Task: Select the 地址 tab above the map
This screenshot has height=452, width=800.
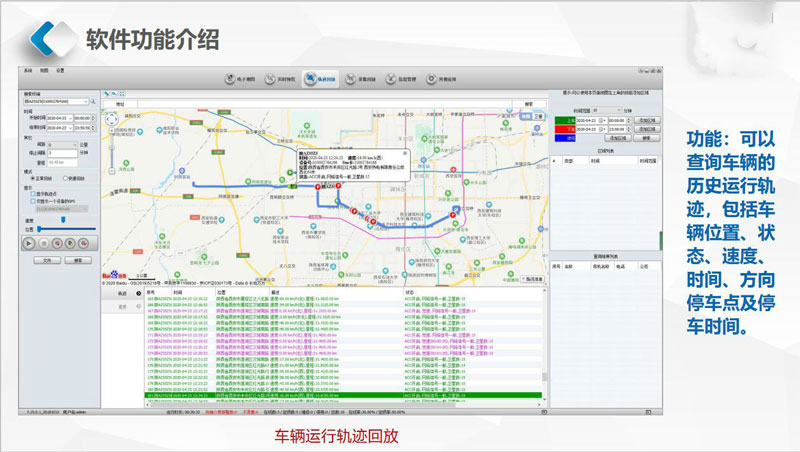Action: 120,104
